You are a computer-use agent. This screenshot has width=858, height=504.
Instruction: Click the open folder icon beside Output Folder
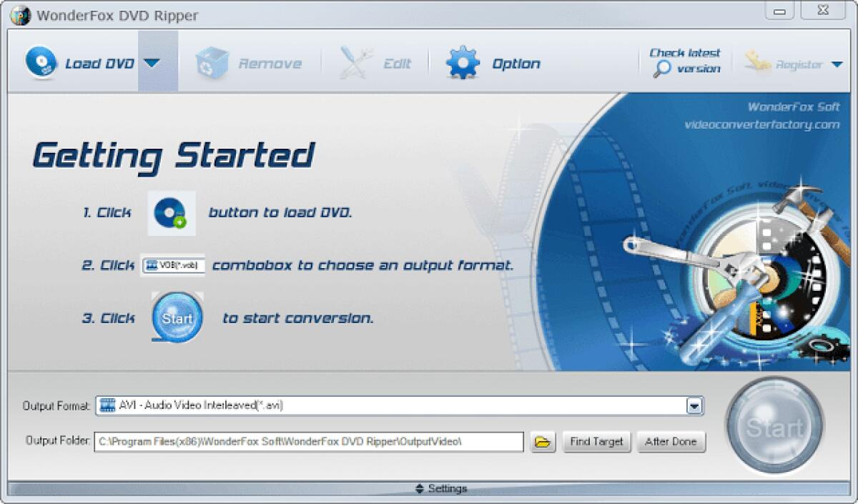pyautogui.click(x=543, y=442)
